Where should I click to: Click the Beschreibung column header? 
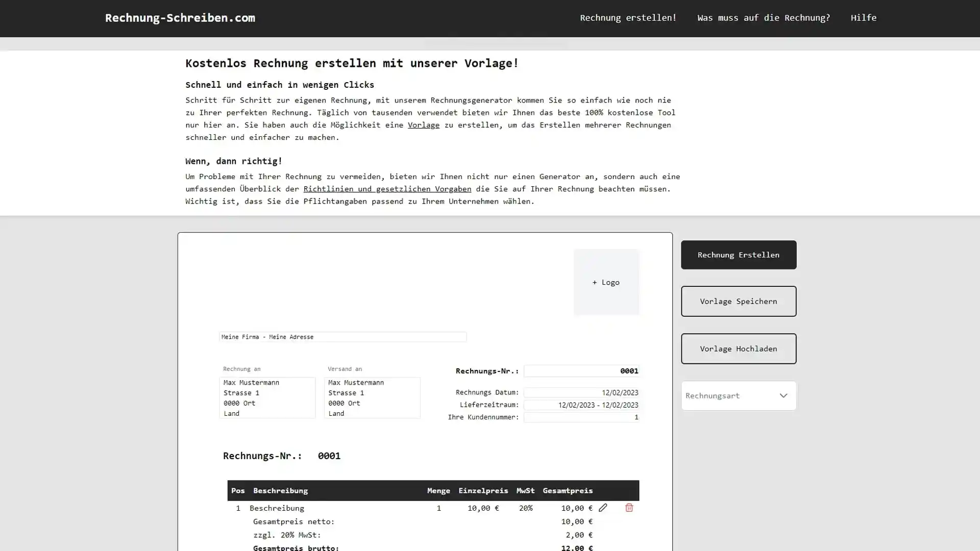(280, 490)
